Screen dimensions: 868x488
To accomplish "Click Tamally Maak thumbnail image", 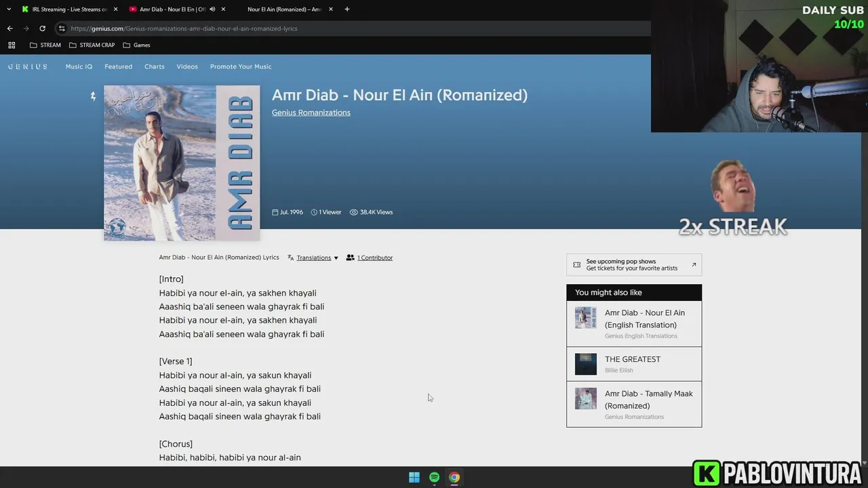I will coord(586,399).
